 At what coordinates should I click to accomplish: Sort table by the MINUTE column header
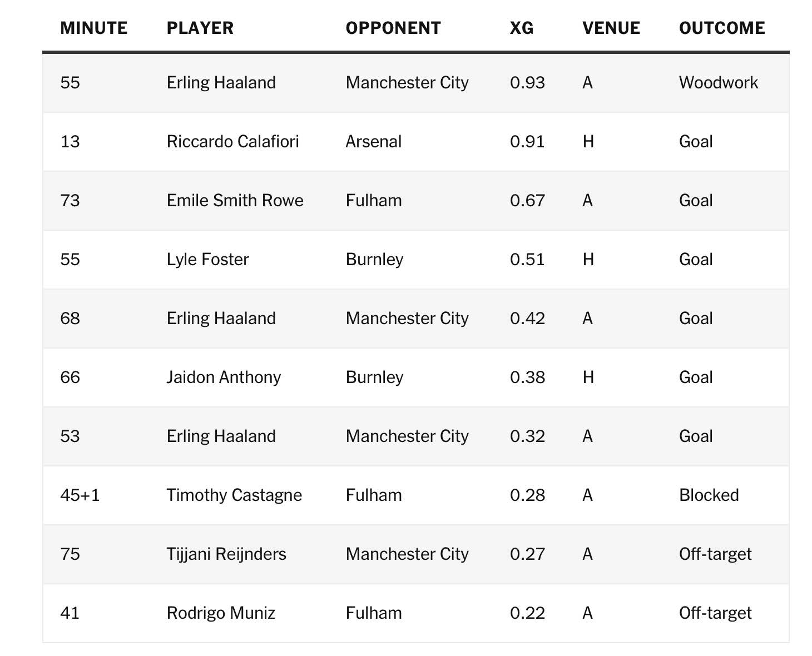click(x=93, y=28)
